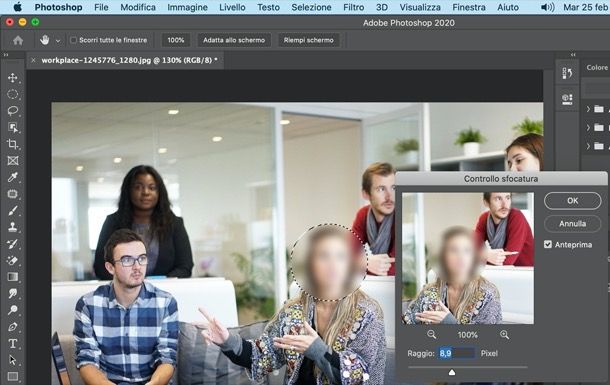610x385 pixels.
Task: Select the Elliptical Marquee tool
Action: [12, 94]
